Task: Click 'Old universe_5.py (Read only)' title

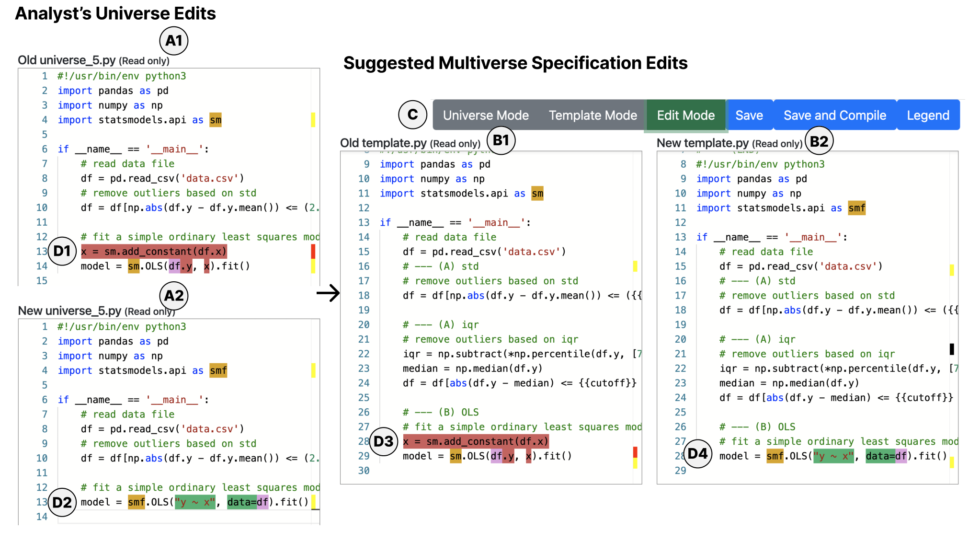Action: pyautogui.click(x=93, y=60)
